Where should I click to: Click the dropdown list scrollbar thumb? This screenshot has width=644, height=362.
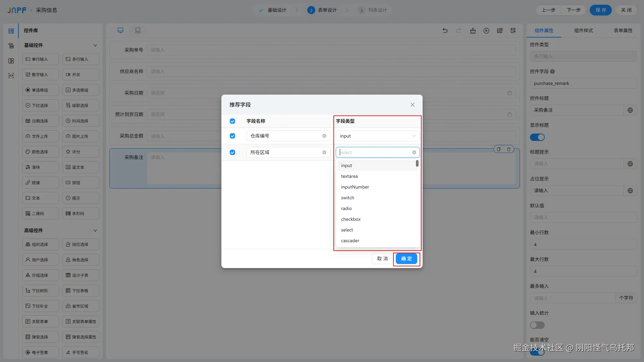point(417,163)
